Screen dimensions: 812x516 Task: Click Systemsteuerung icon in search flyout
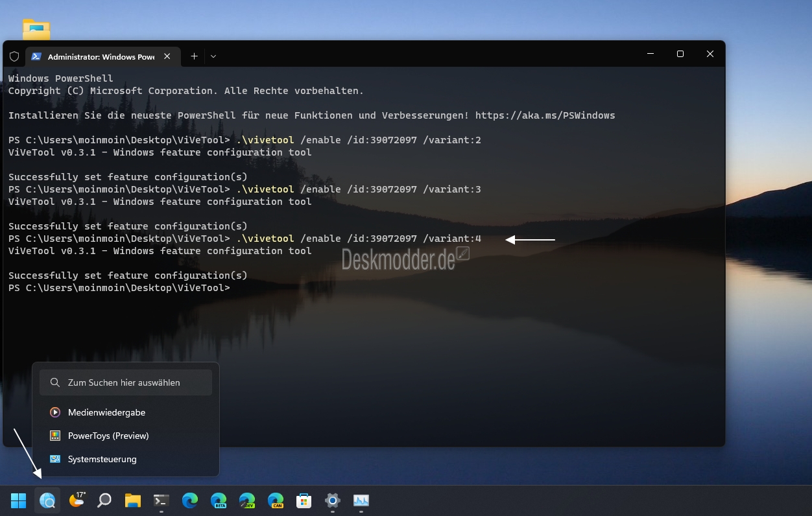(x=55, y=459)
